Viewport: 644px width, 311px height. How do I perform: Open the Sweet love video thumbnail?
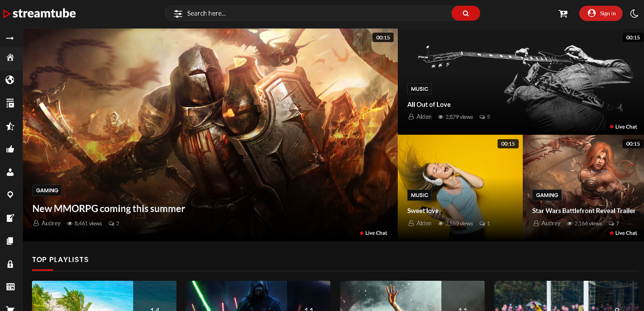coord(460,188)
